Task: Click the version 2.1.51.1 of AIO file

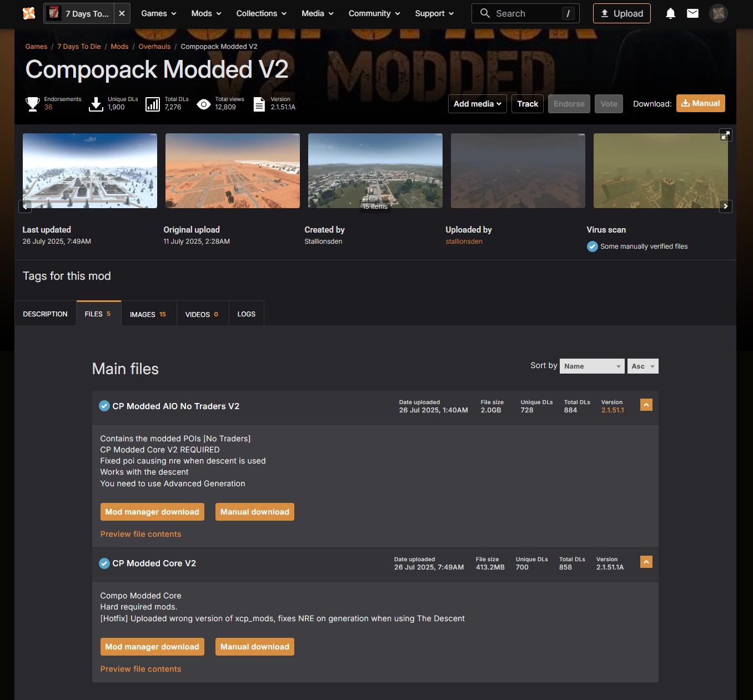Action: pos(613,410)
